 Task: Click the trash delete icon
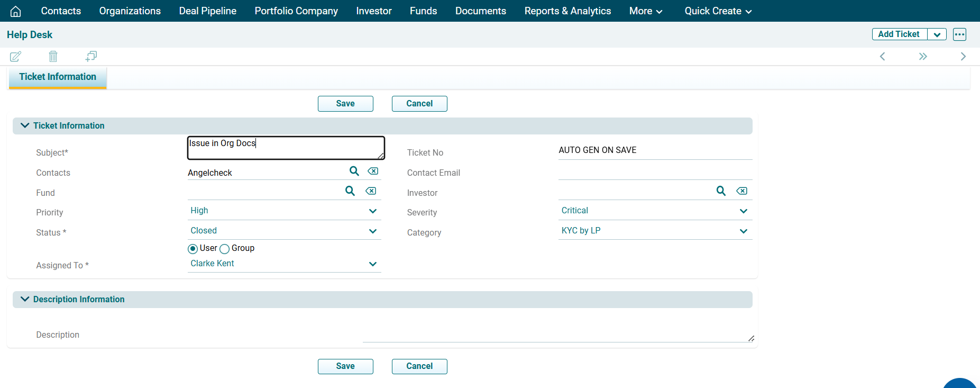(53, 56)
